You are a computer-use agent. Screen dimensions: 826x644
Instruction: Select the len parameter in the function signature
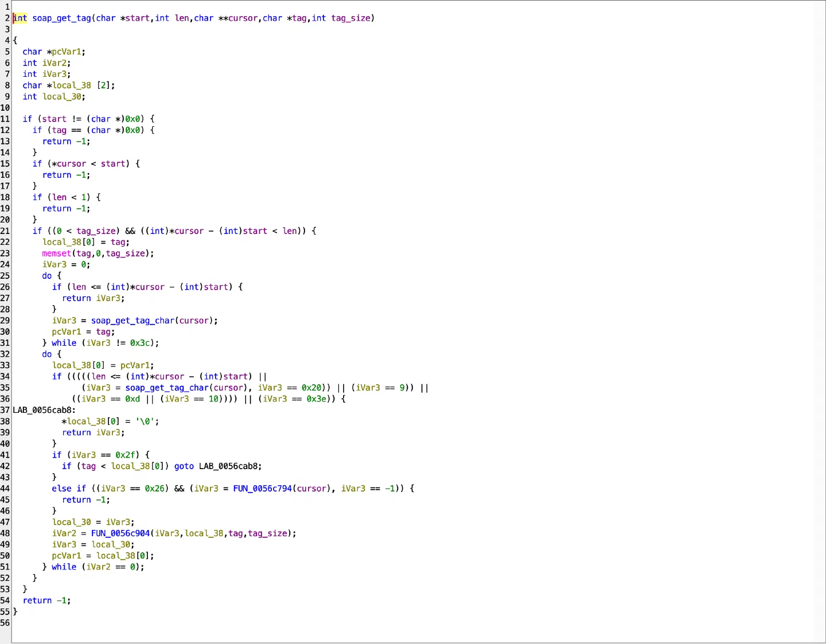[x=182, y=18]
